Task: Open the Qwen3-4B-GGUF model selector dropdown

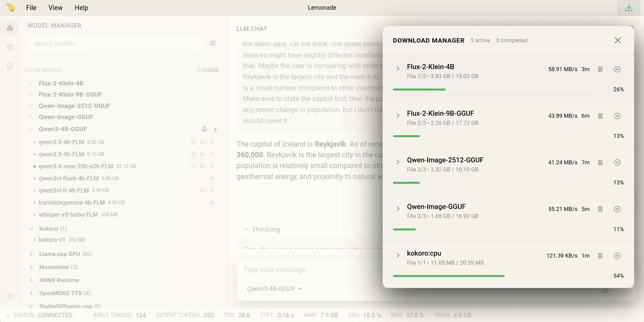Action: (275, 288)
